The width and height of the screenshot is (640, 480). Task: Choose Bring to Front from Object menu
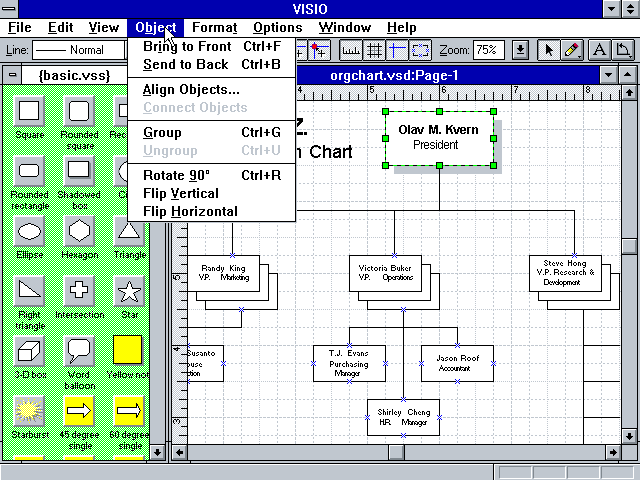(187, 46)
